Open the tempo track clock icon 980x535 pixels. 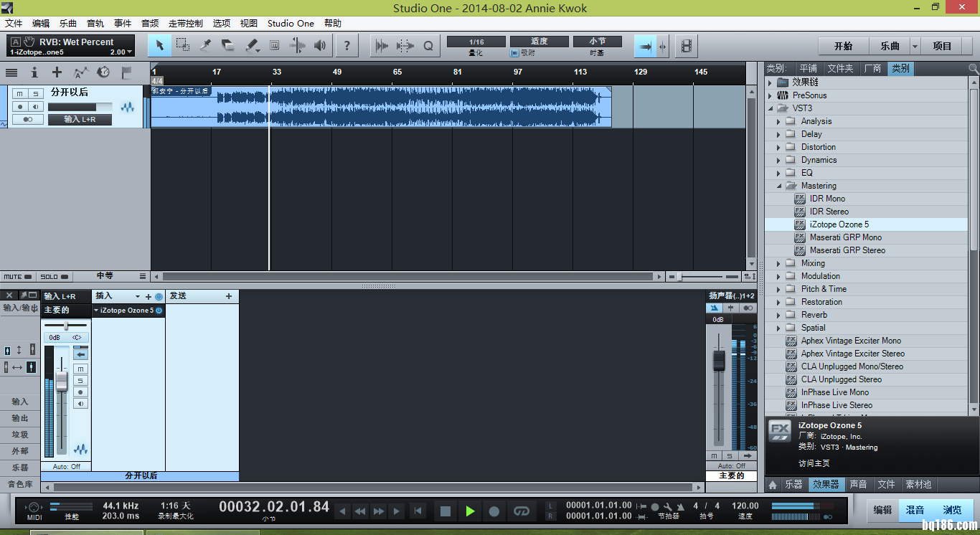103,72
